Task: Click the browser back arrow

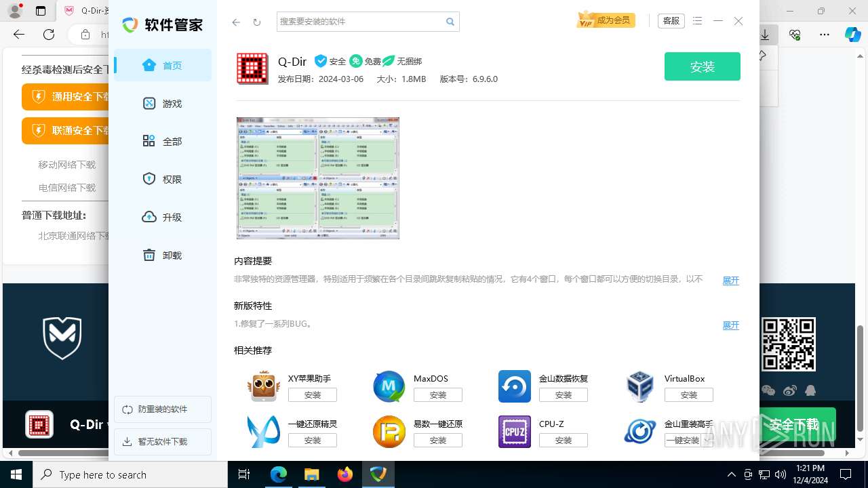Action: point(19,35)
